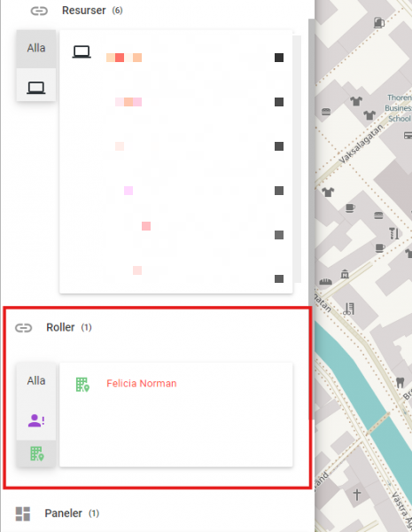Expand the Paneler section header
This screenshot has width=412, height=532.
pos(72,513)
